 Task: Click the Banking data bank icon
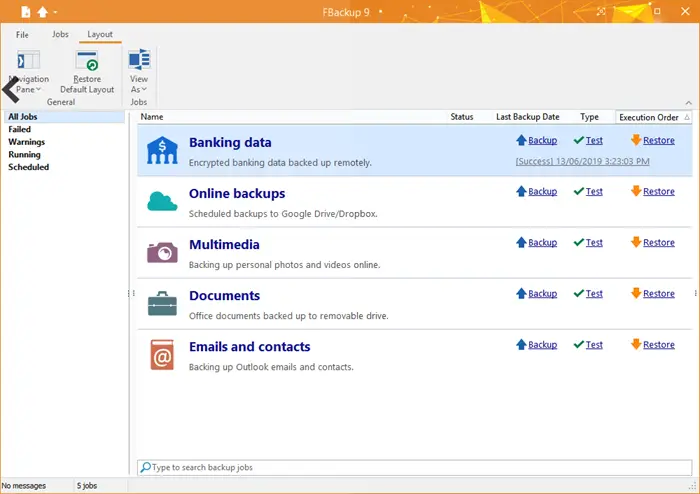162,150
